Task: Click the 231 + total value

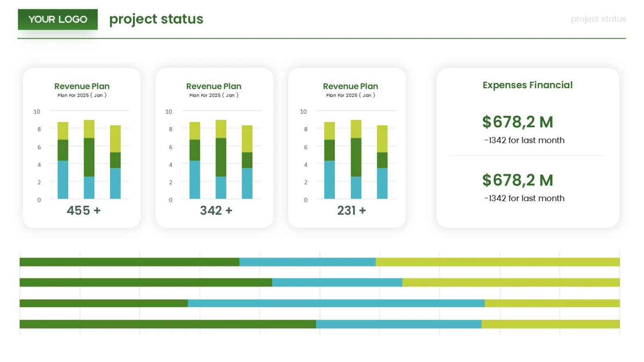Action: click(351, 211)
